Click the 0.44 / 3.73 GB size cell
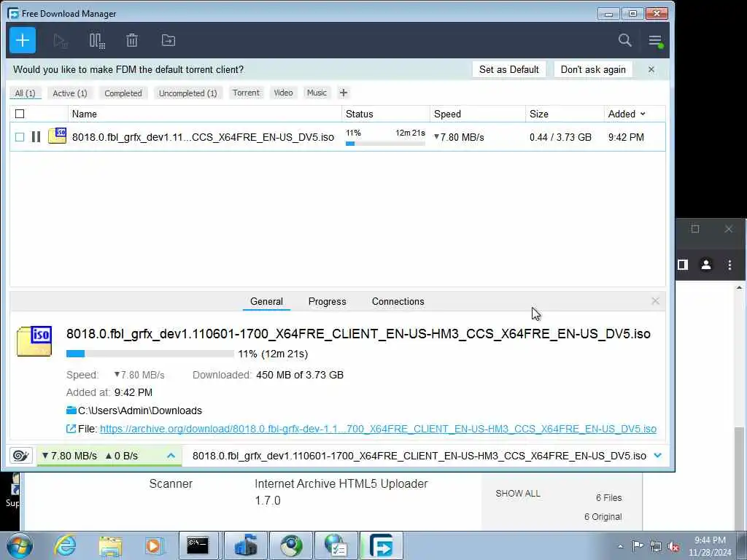 [x=560, y=137]
